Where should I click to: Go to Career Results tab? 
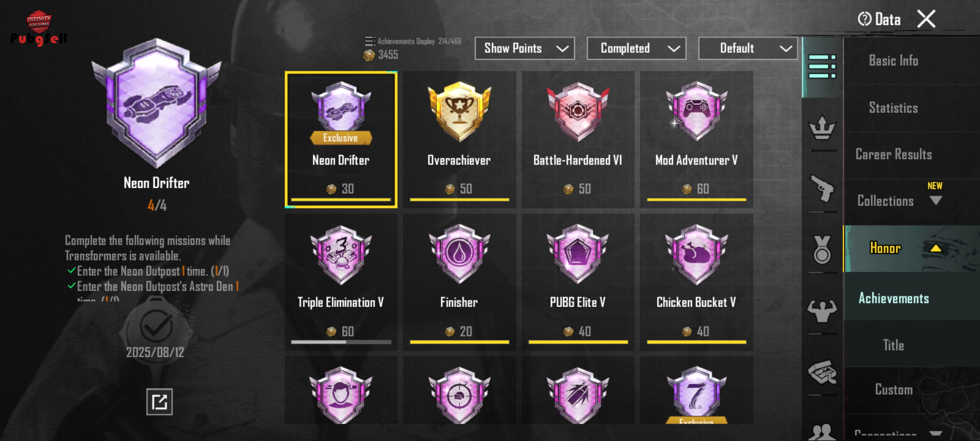(894, 154)
